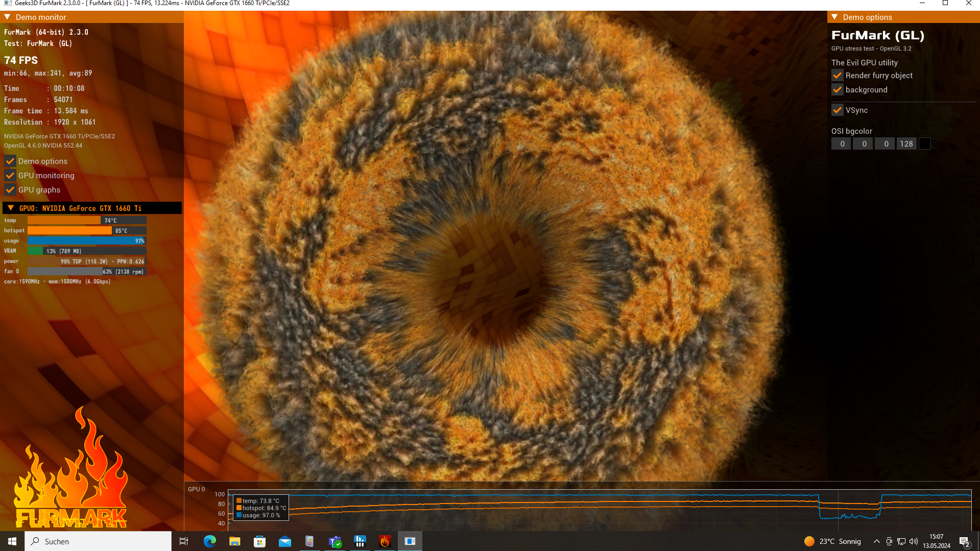Uncheck the GPU monitoring checkbox
Screen dimensions: 980x551
point(10,176)
